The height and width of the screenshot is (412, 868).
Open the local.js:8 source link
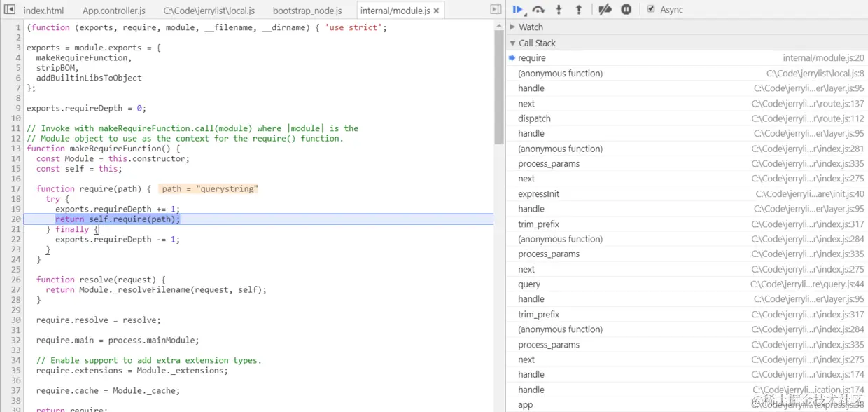pos(815,74)
